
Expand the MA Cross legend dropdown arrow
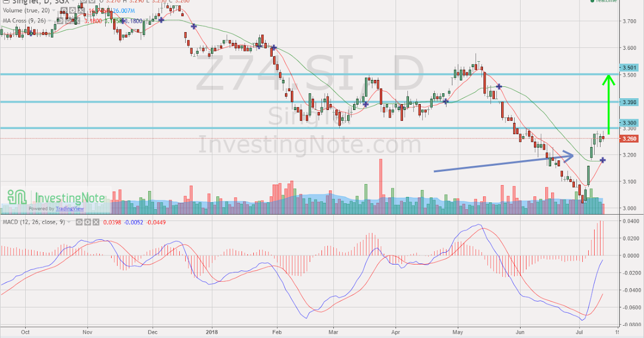(x=50, y=20)
